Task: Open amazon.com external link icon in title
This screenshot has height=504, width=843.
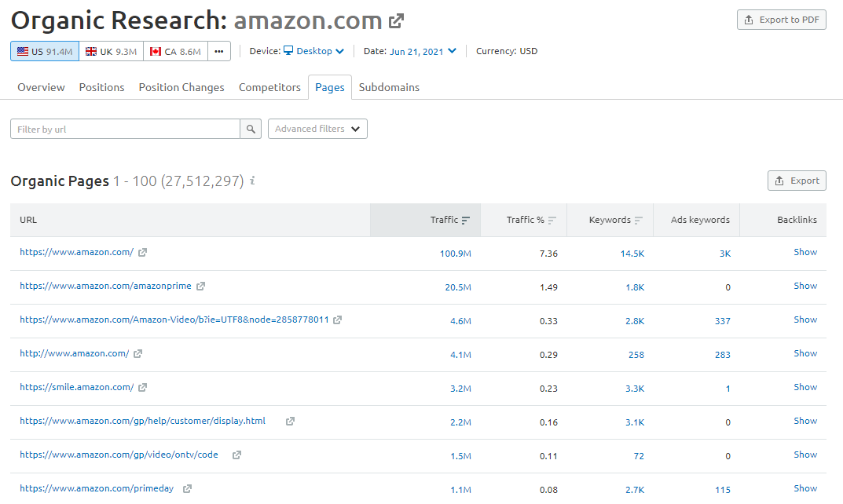Action: pyautogui.click(x=396, y=21)
